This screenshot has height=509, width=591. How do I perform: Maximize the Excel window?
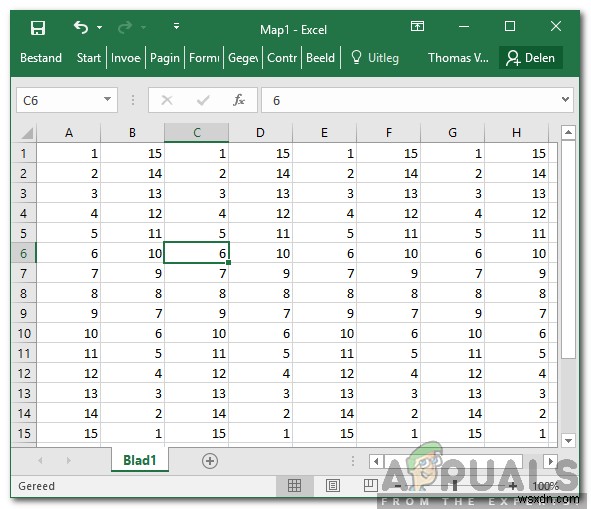[x=510, y=26]
